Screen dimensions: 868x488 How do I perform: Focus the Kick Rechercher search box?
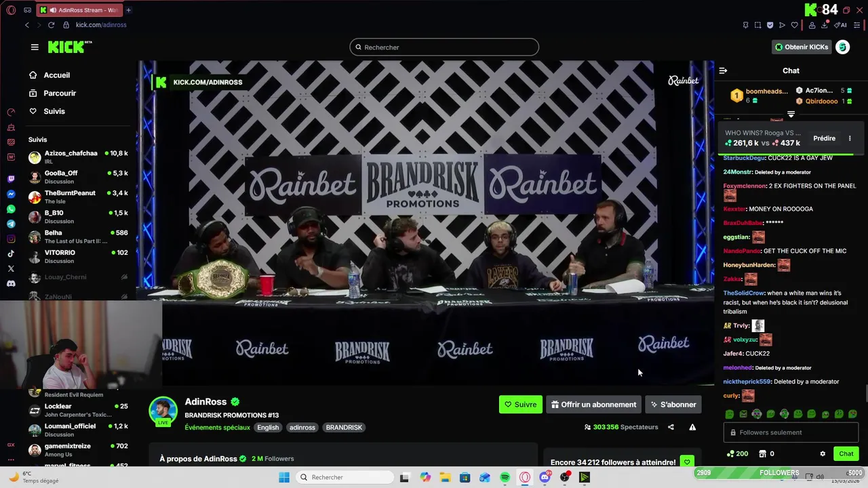(444, 47)
